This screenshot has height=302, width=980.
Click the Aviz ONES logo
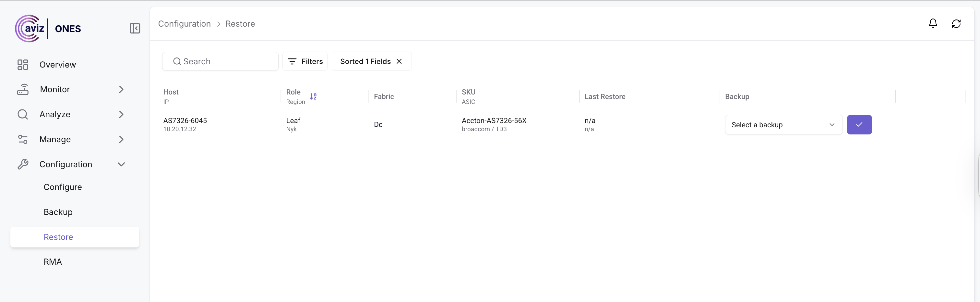tap(48, 29)
